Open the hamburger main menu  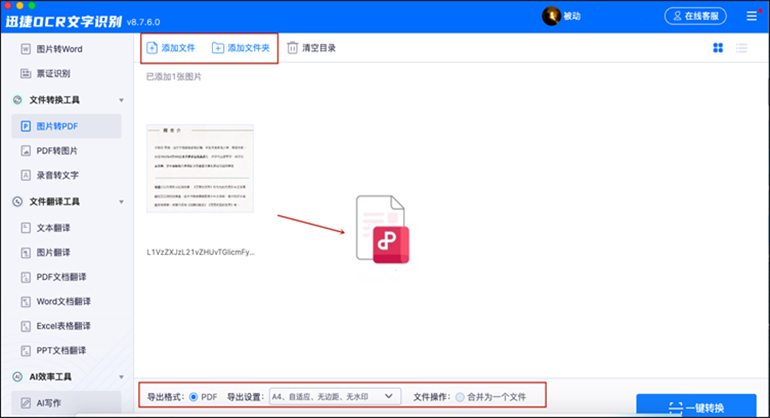[752, 16]
